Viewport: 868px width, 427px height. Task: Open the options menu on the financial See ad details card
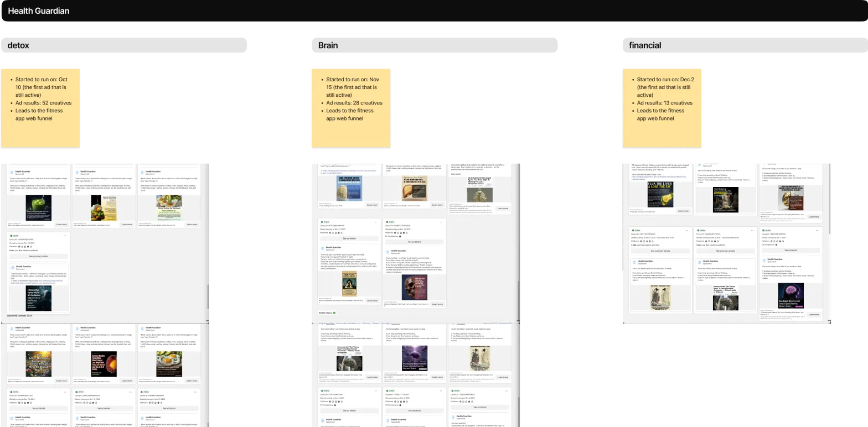pos(817,230)
